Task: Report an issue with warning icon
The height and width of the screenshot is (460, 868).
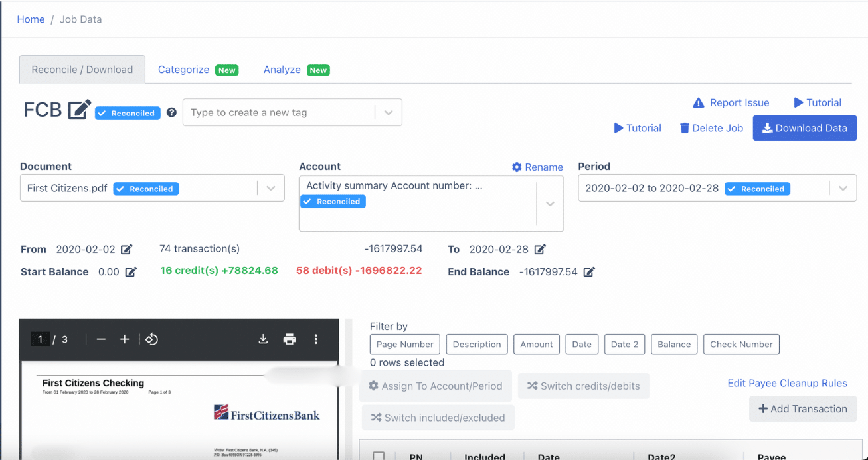Action: (x=731, y=103)
